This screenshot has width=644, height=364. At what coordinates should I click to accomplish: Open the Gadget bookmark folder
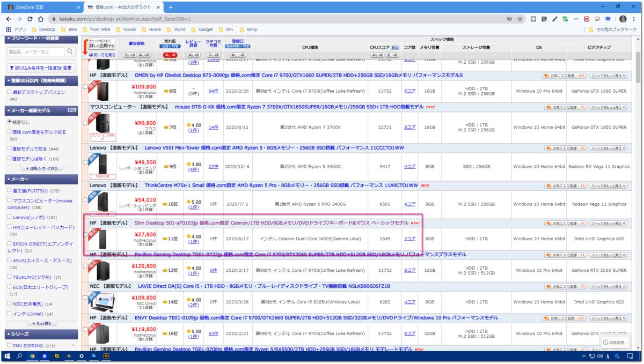tap(202, 29)
